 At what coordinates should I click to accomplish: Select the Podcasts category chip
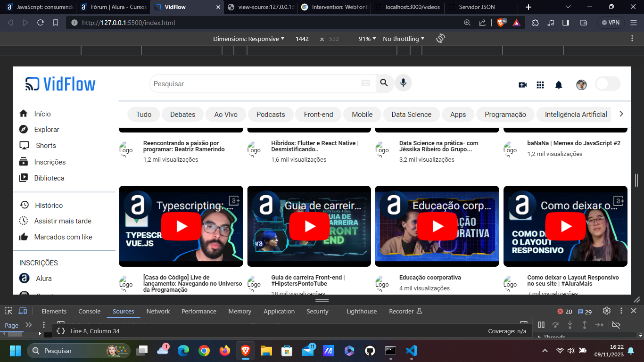click(271, 114)
